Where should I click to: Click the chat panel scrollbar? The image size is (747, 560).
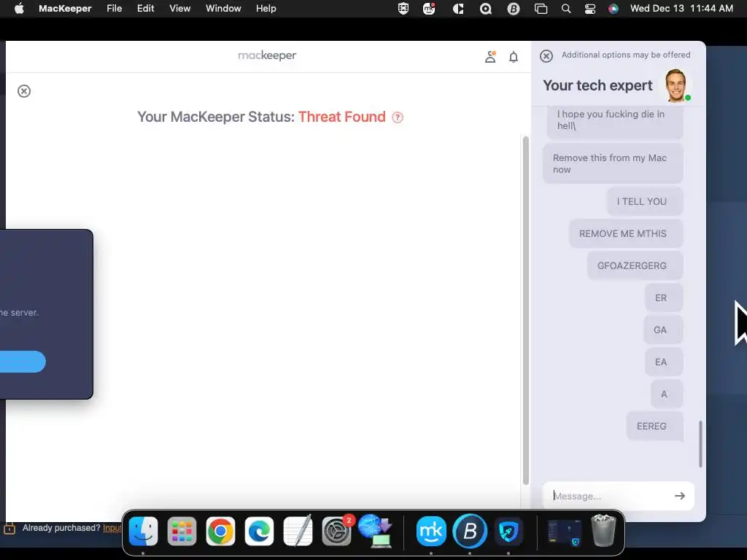click(x=700, y=444)
